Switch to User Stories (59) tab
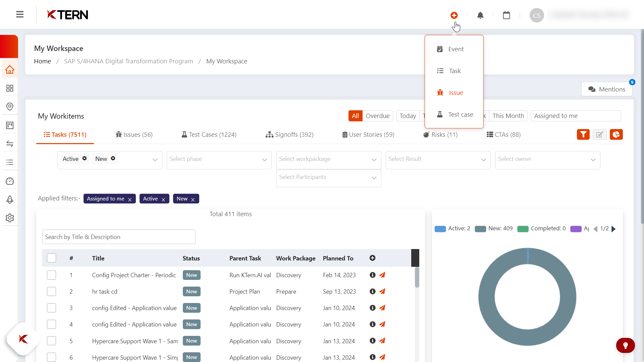The image size is (644, 362). (368, 134)
